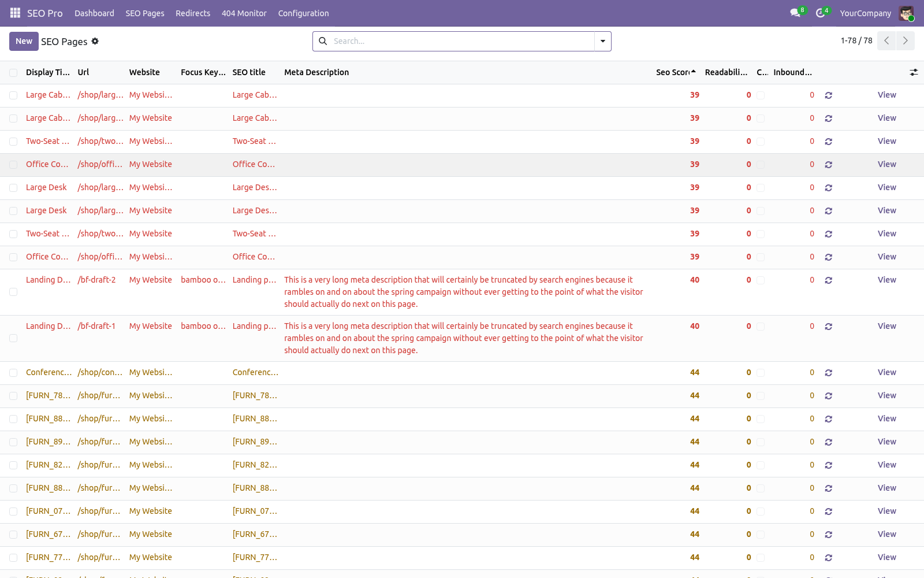Click the SEO Pro app title
The height and width of the screenshot is (578, 924).
[x=45, y=13]
